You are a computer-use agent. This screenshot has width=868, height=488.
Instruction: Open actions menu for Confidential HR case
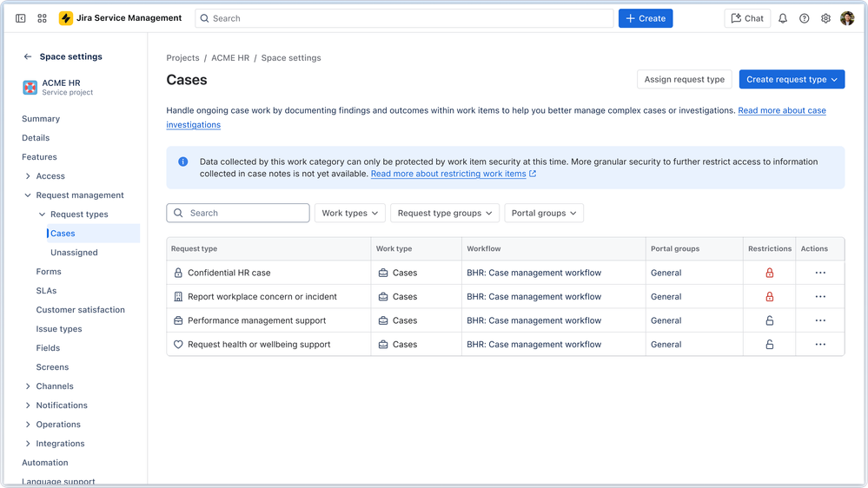(820, 273)
